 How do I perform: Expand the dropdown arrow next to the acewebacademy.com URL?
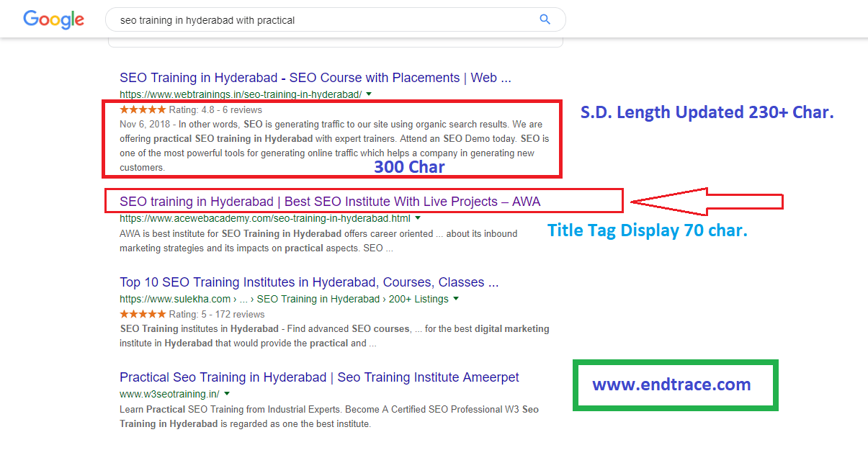[x=418, y=217]
